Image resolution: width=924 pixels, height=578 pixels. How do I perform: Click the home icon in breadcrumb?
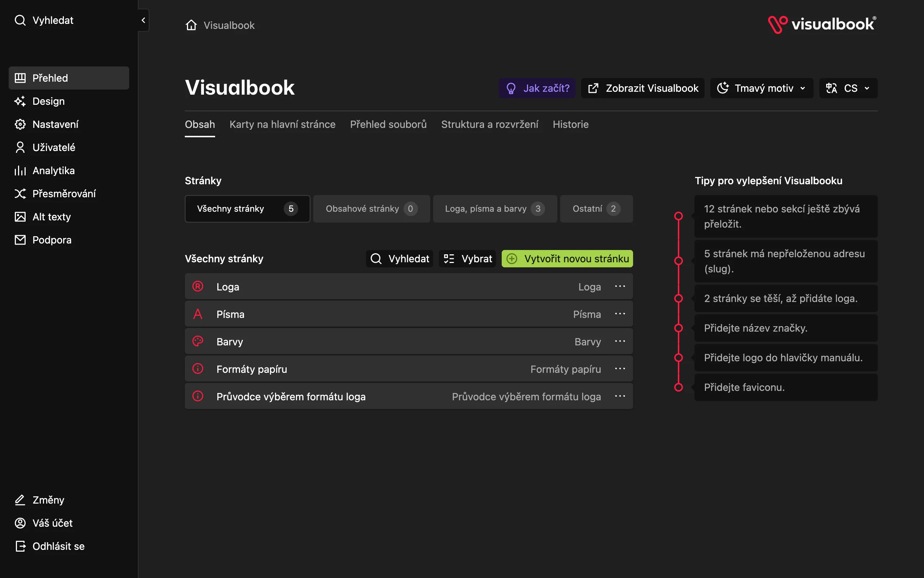191,25
